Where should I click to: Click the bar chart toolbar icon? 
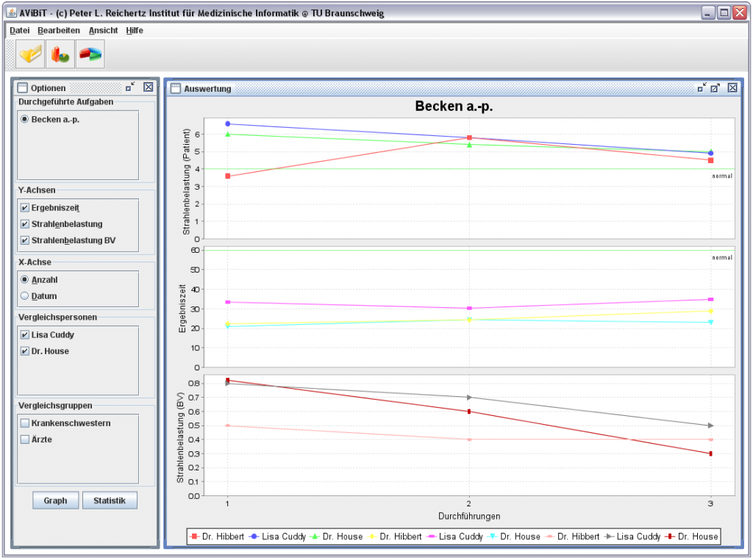pos(60,54)
